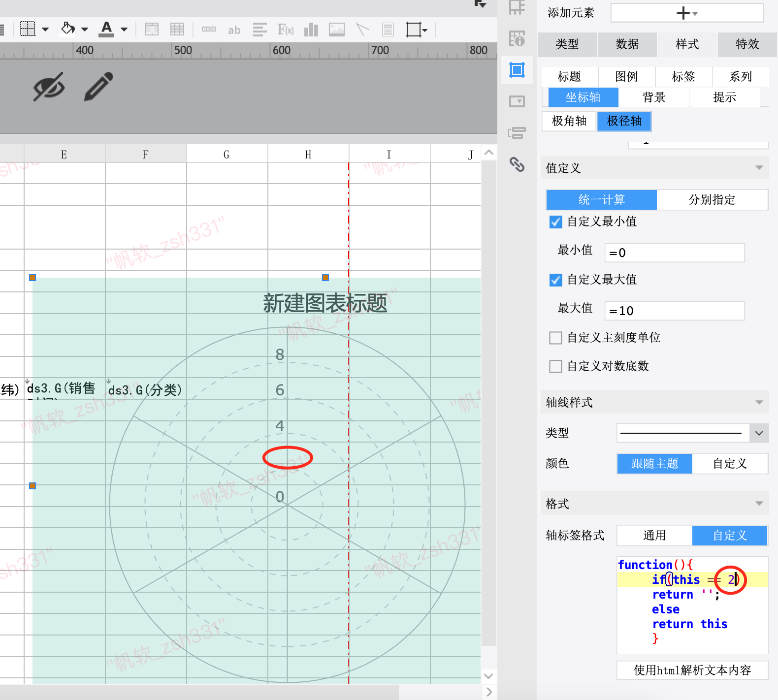Open the 系列 sub-tab
This screenshot has width=778, height=700.
pos(741,77)
